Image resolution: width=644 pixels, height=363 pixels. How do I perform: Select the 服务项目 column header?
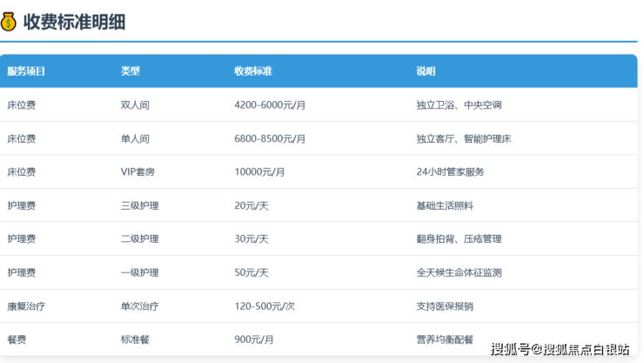point(26,71)
